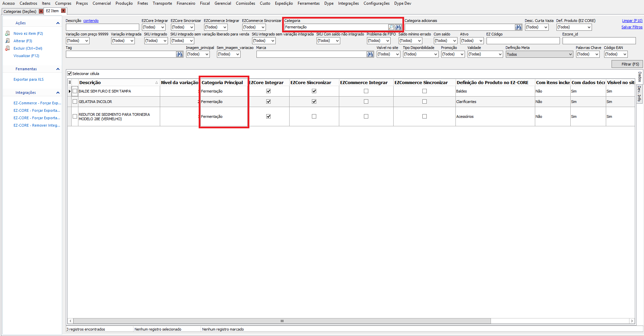This screenshot has width=644, height=336.
Task: Click the EZ Código input field
Action: [x=523, y=41]
